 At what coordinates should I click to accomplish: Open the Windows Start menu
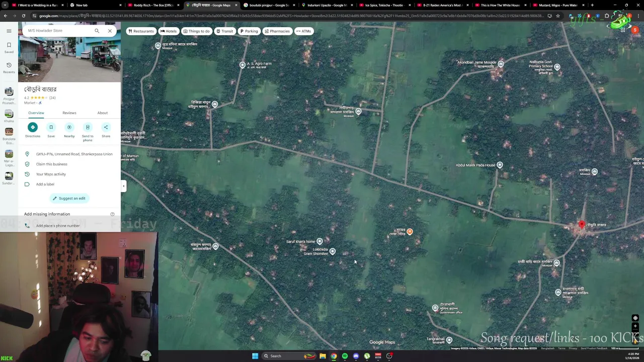pos(255,356)
